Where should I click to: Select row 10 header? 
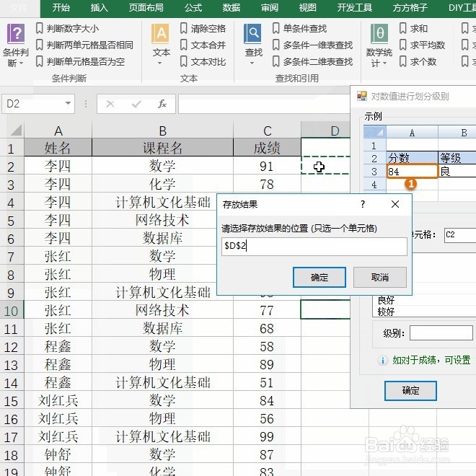[12, 311]
